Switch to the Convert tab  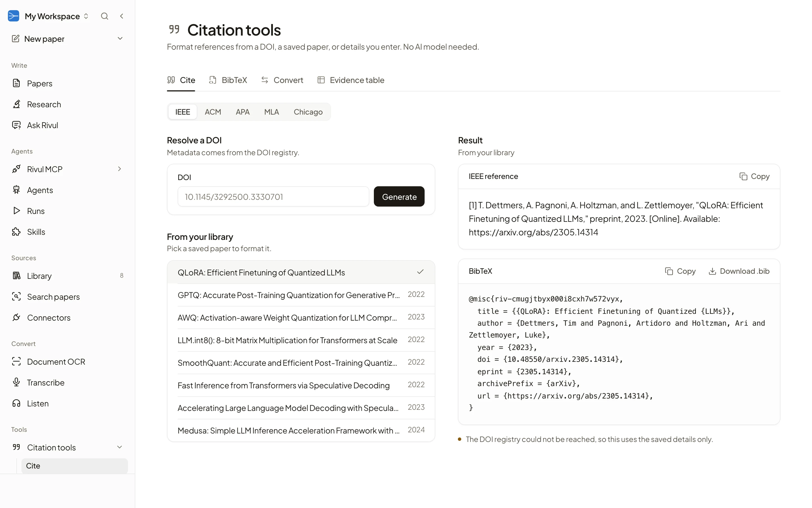tap(282, 80)
